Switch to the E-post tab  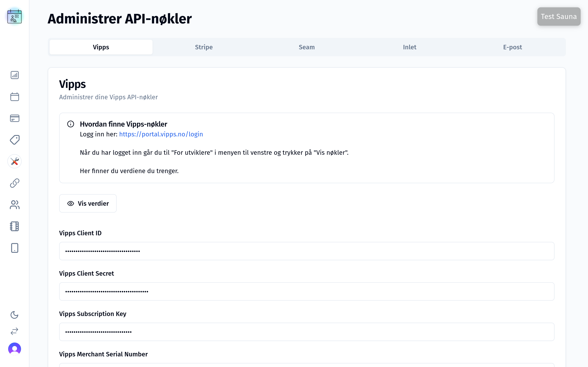tap(512, 47)
